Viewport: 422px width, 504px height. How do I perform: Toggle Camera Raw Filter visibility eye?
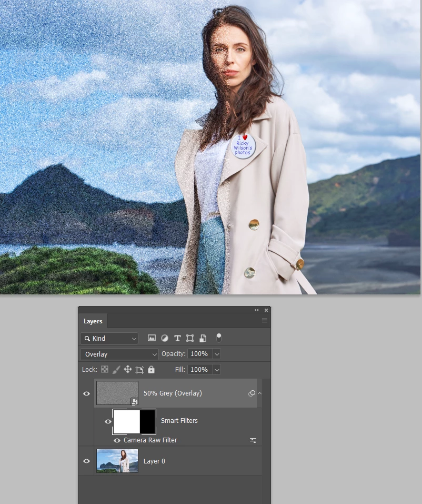click(x=117, y=440)
